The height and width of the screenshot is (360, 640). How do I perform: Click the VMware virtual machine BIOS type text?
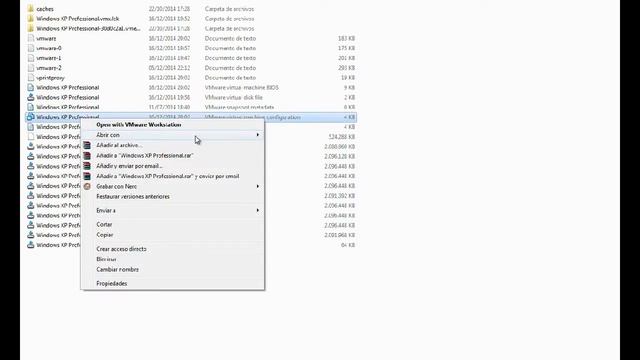click(242, 87)
